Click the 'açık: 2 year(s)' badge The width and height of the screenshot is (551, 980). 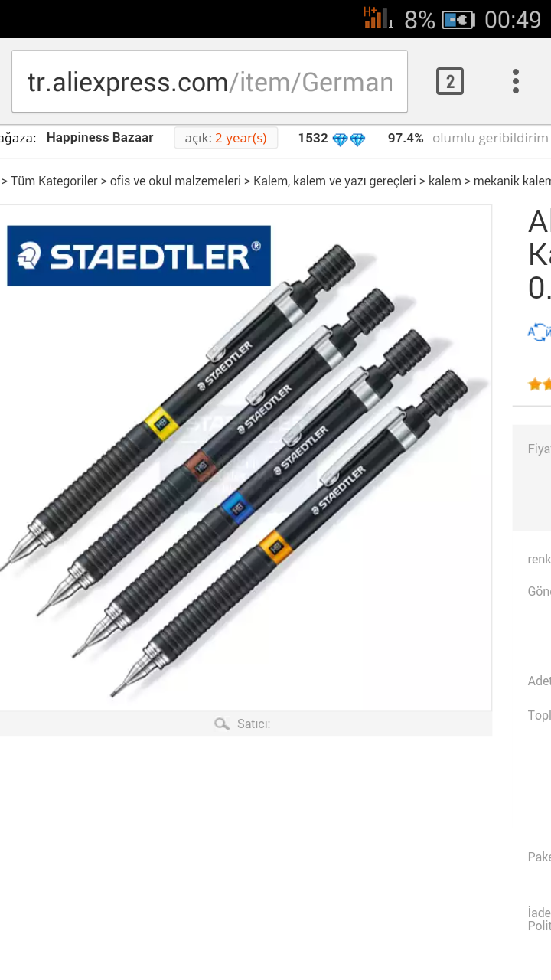[x=226, y=138]
